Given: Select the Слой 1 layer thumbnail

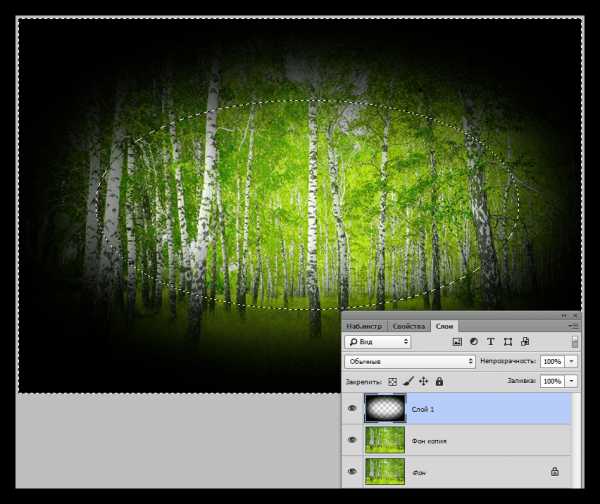Looking at the screenshot, I should (385, 408).
